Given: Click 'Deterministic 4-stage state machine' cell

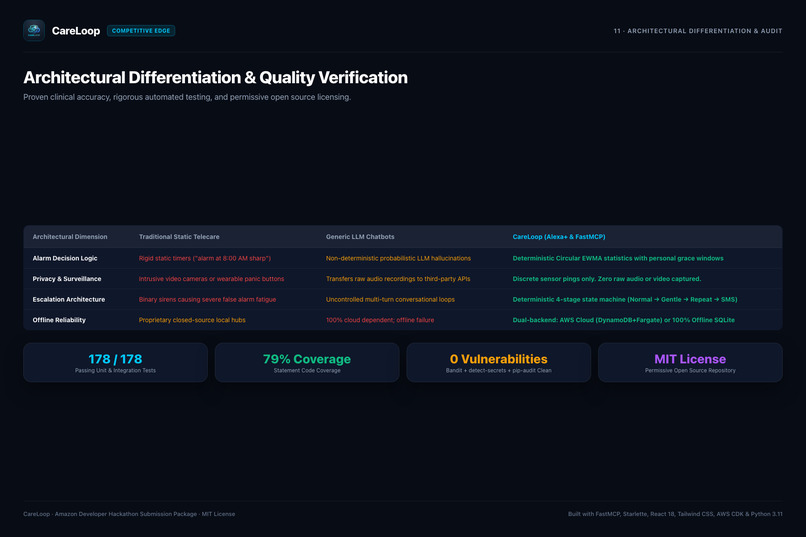Looking at the screenshot, I should [625, 300].
